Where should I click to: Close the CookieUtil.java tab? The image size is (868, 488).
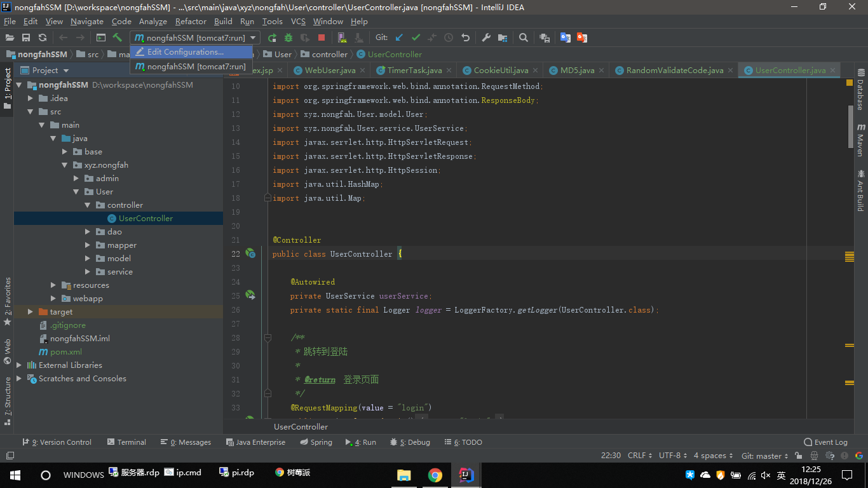[x=535, y=71]
